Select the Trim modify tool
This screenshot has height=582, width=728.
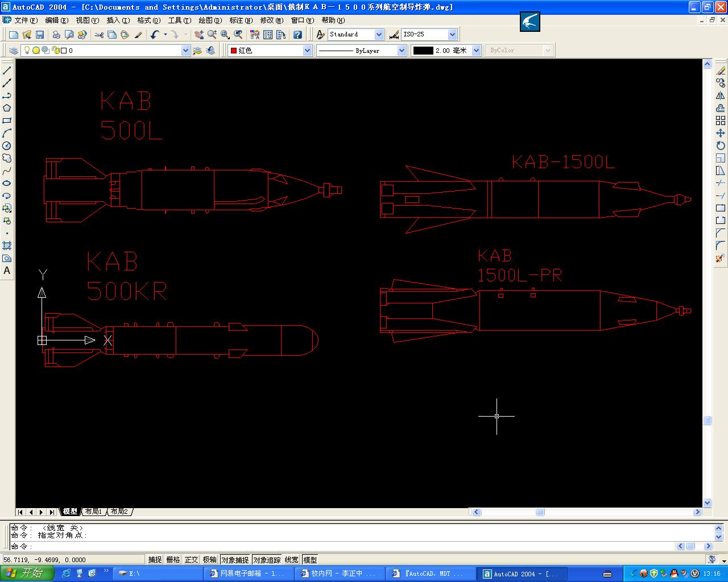click(721, 183)
